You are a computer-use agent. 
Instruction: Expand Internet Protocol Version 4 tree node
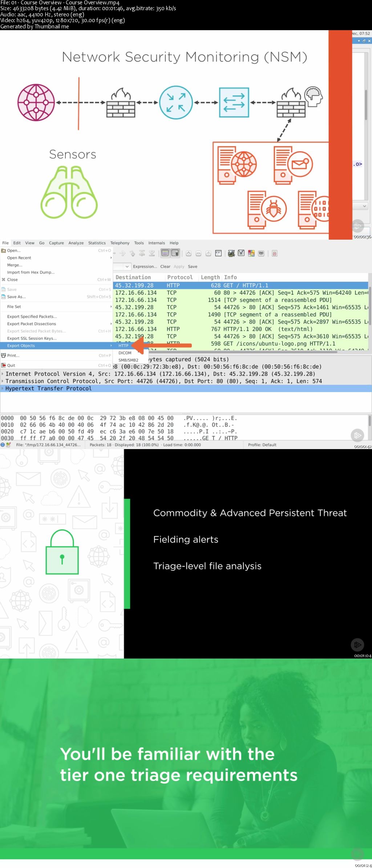[x=3, y=374]
